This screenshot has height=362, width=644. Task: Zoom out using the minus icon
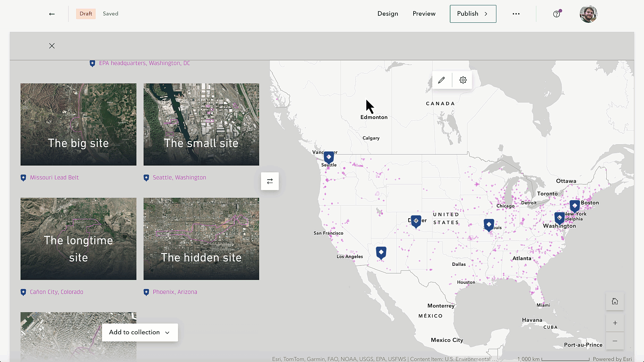click(615, 341)
